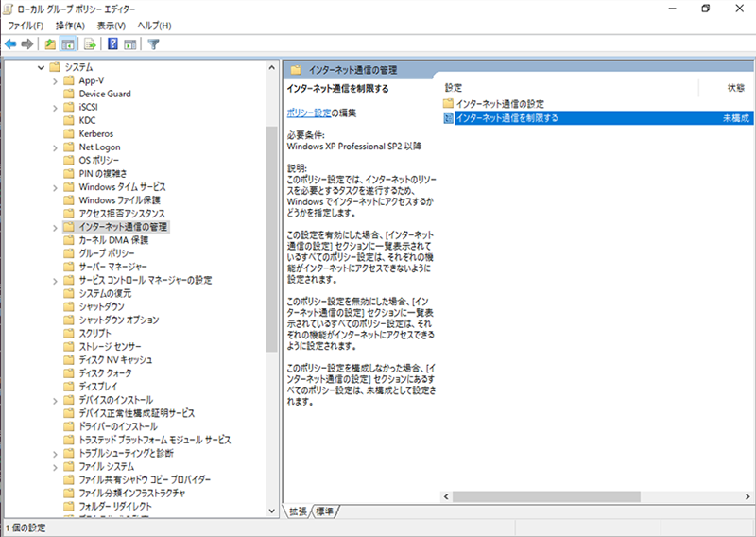Select ドライバーのインストール folder
Viewport: 756px width, 537px height.
(118, 426)
